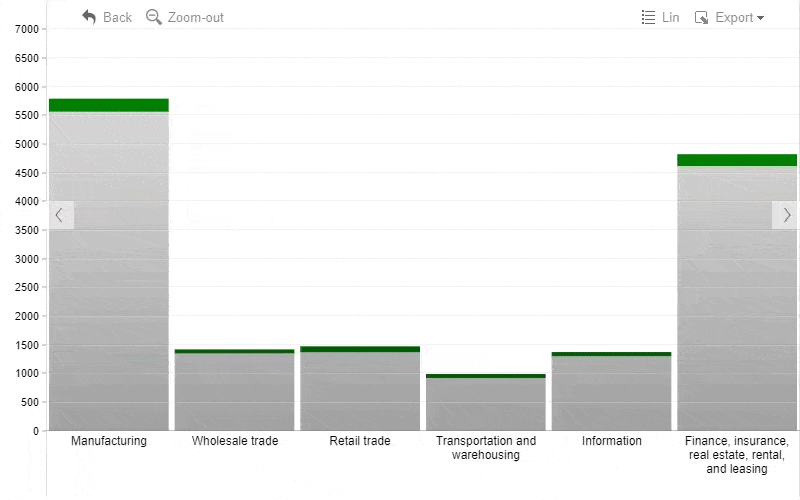
Task: Click the Lin scale label
Action: point(670,17)
